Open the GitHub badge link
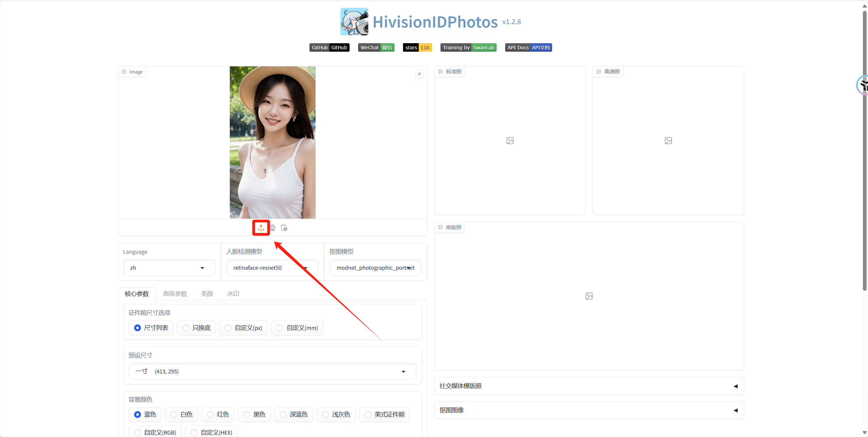This screenshot has height=437, width=868. (329, 48)
